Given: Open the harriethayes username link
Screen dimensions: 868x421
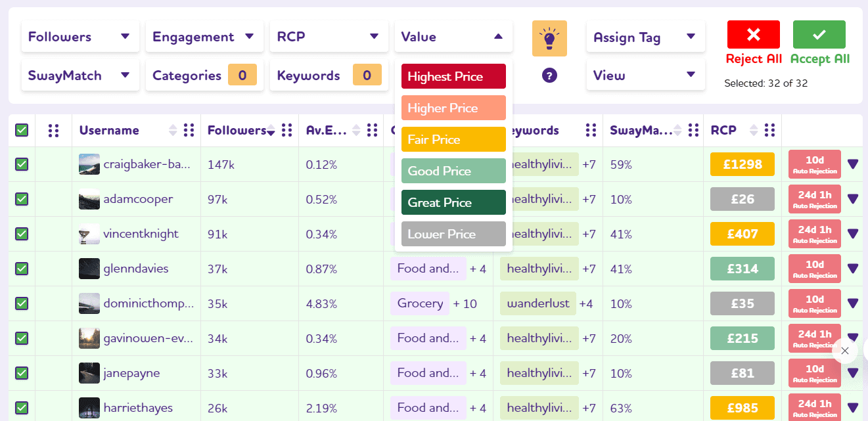Looking at the screenshot, I should coord(138,408).
